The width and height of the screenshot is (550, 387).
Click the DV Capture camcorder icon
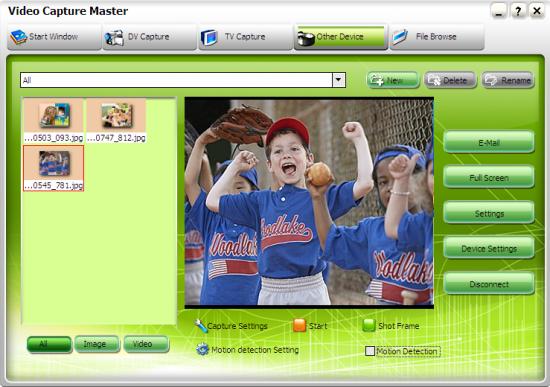point(114,38)
